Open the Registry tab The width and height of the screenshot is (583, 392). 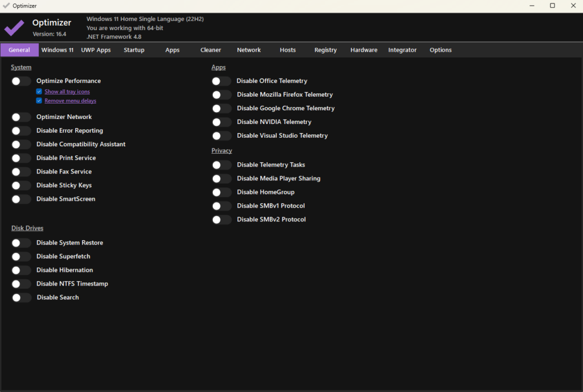click(326, 50)
